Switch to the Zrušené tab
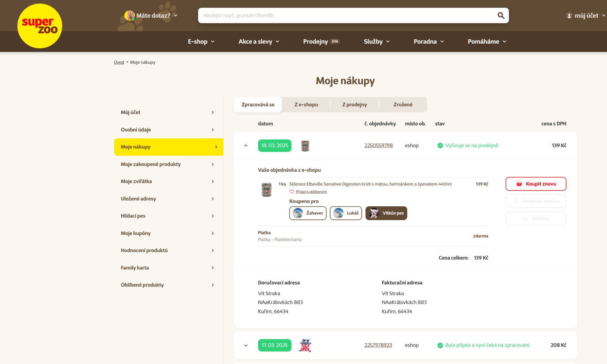The height and width of the screenshot is (364, 607). click(x=403, y=105)
